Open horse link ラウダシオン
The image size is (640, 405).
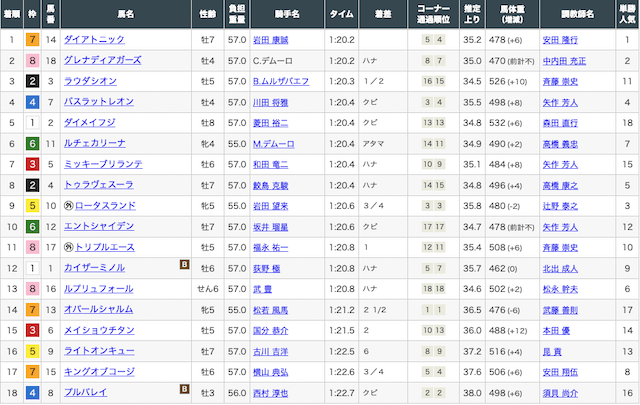tap(90, 81)
